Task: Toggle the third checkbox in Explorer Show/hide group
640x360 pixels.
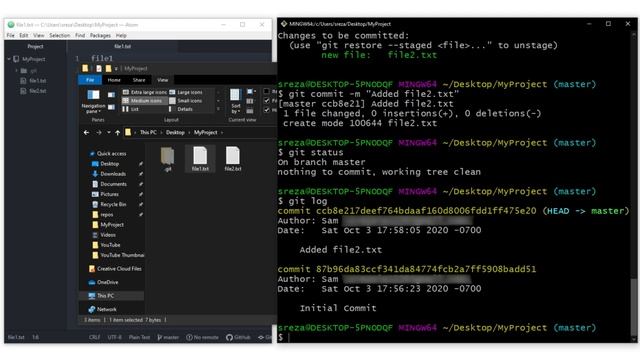Action: click(x=267, y=109)
